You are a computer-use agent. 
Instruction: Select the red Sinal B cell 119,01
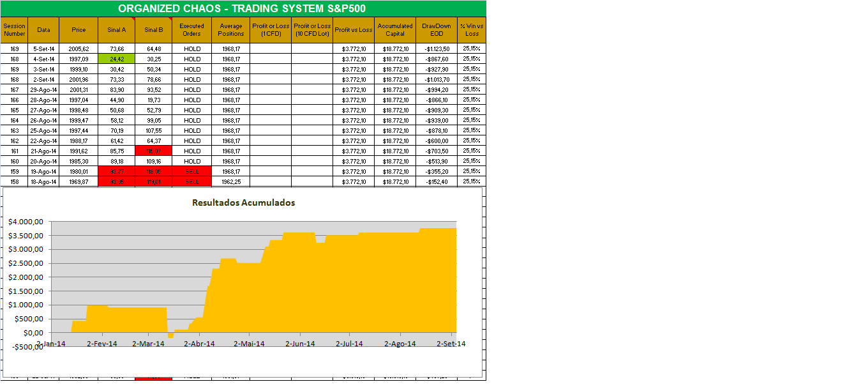point(154,181)
